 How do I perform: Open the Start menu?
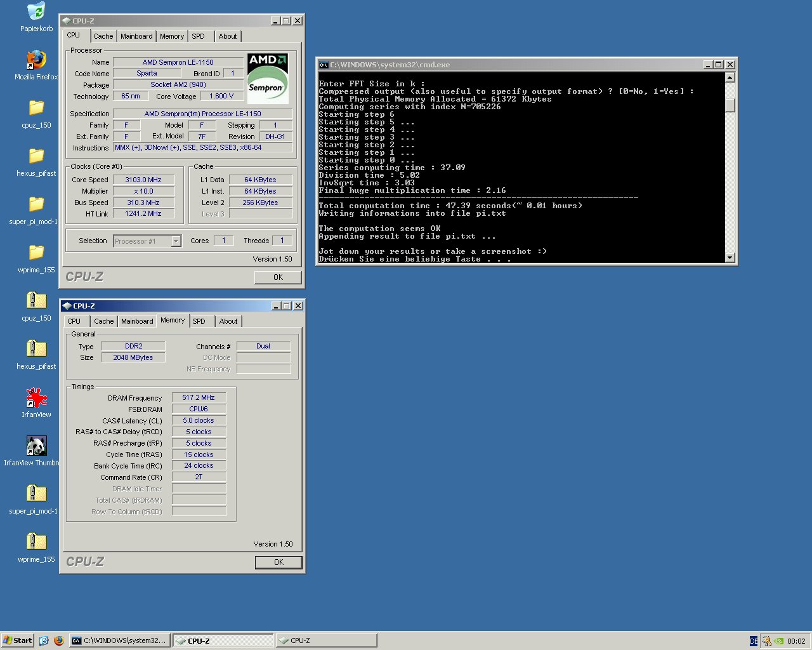coord(17,640)
